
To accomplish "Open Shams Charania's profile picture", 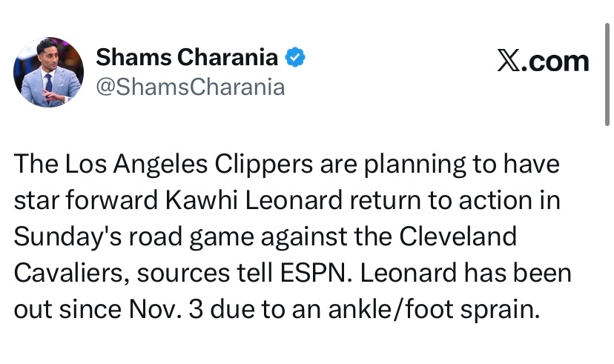I will [48, 72].
